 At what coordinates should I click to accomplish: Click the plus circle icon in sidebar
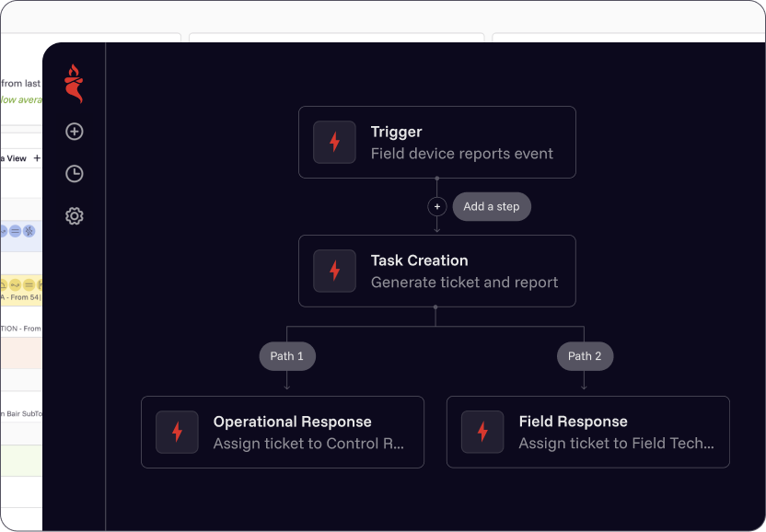75,132
